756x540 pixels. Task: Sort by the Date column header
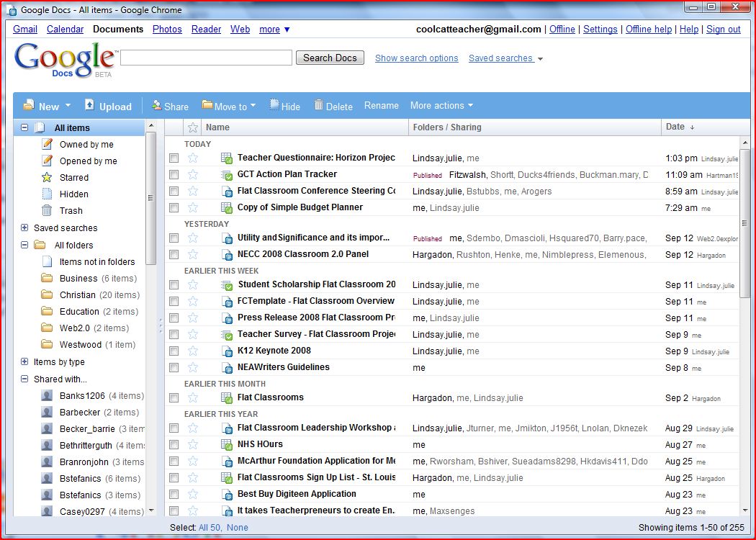point(680,127)
